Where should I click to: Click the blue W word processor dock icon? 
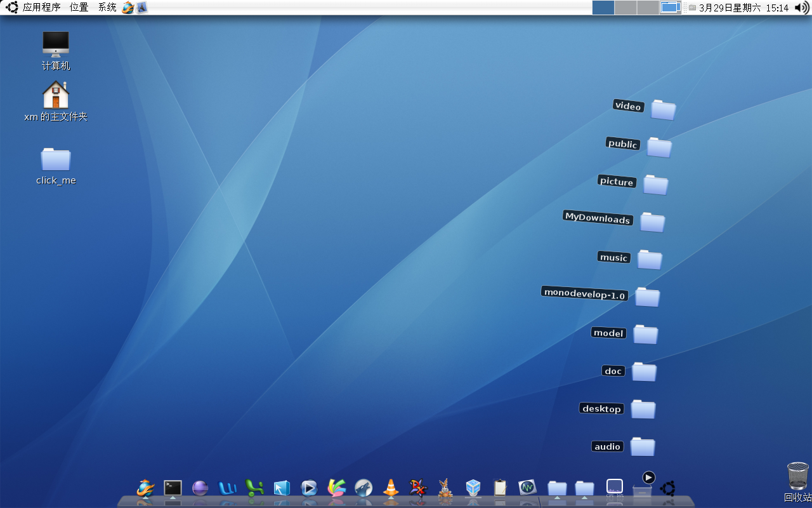(227, 488)
